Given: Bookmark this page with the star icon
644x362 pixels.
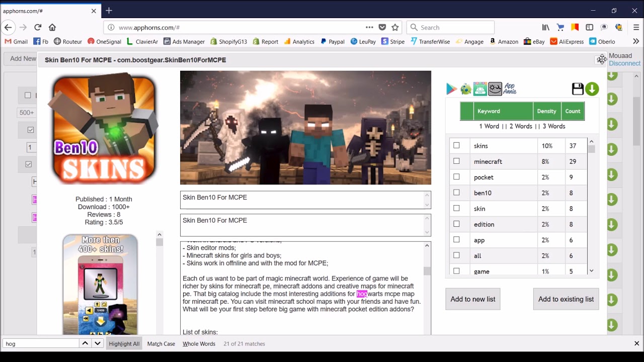Looking at the screenshot, I should point(395,27).
